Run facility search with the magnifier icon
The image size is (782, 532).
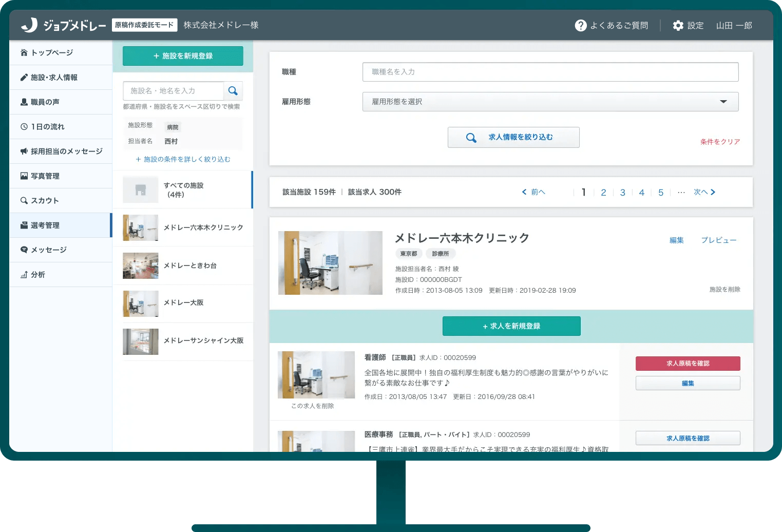coord(233,90)
